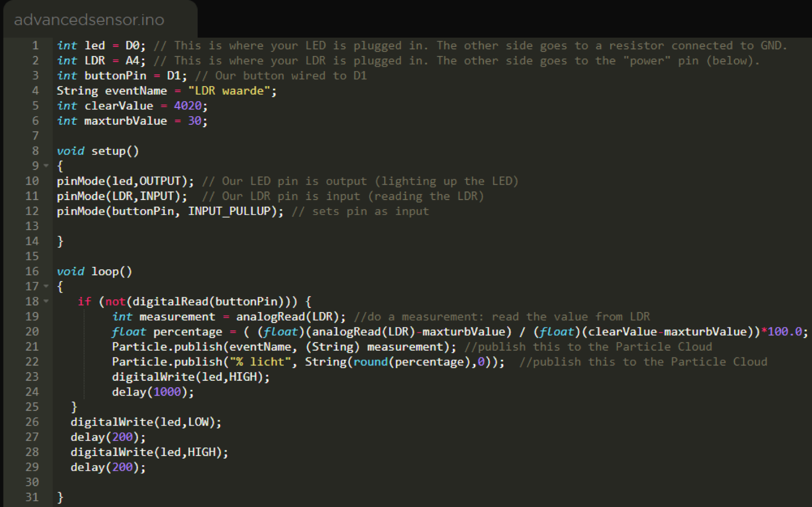The image size is (812, 507).
Task: Click the "int buttonPin = D1;" declaration
Action: tap(122, 76)
